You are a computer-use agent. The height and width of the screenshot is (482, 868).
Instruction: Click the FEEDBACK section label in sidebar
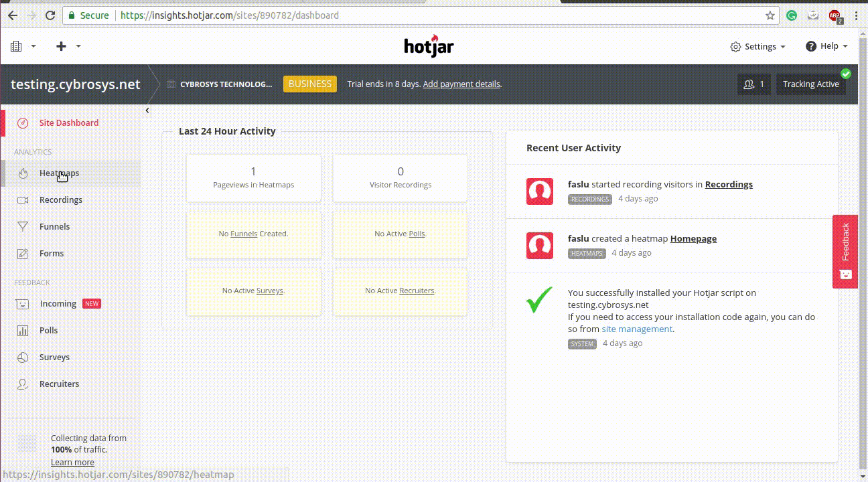click(32, 283)
